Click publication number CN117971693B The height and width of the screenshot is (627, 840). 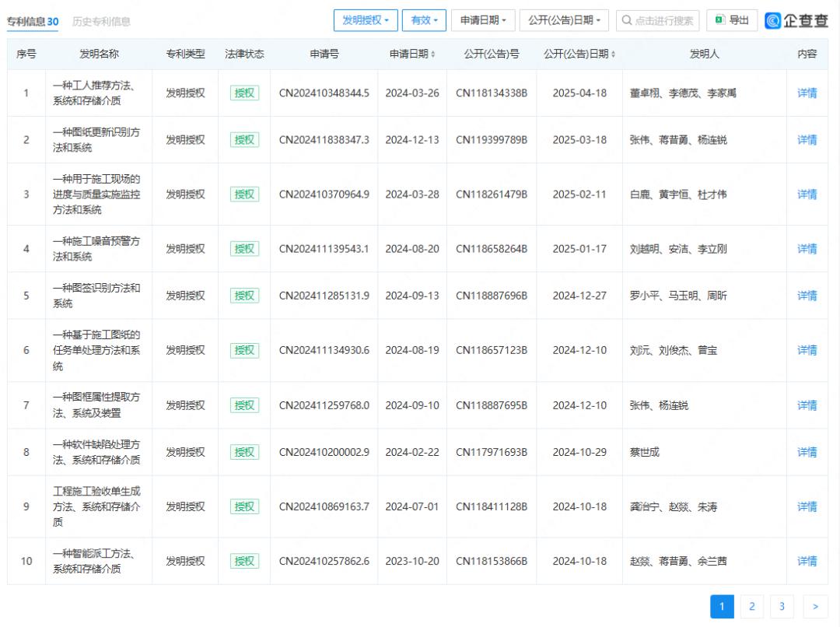point(492,452)
